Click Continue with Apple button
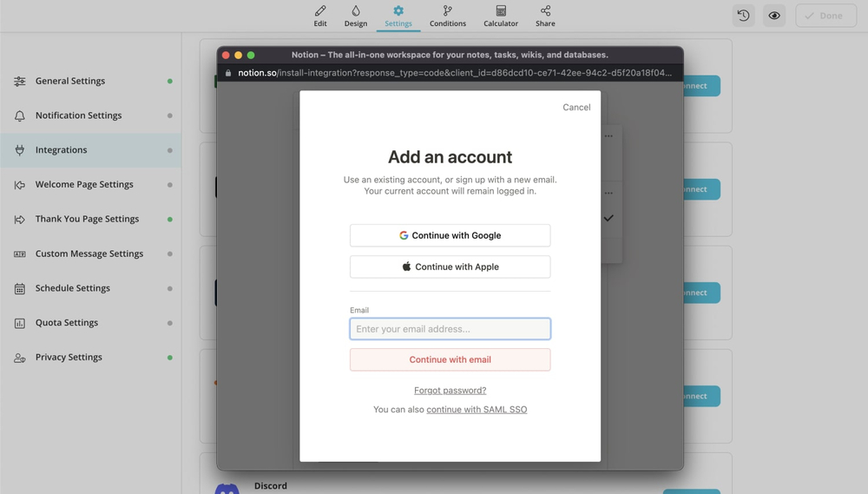The image size is (868, 494). 450,267
